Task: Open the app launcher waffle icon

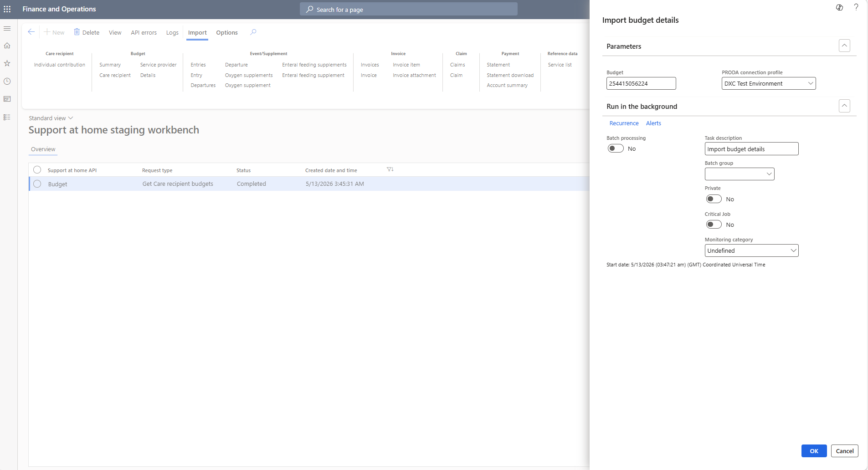Action: coord(7,9)
